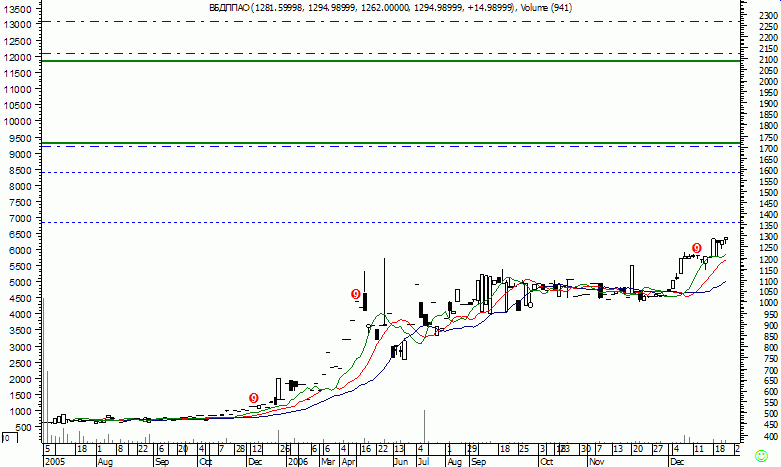Click the Jul label on the time axis

pos(422,462)
